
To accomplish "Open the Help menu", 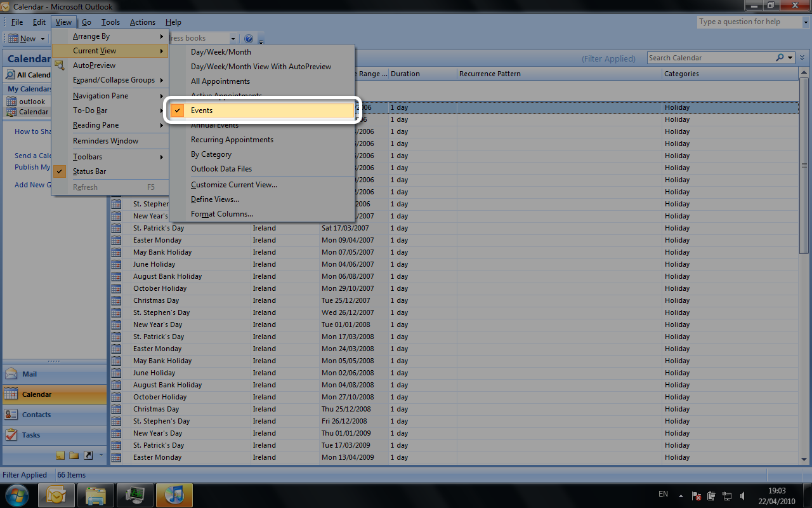I will [173, 22].
